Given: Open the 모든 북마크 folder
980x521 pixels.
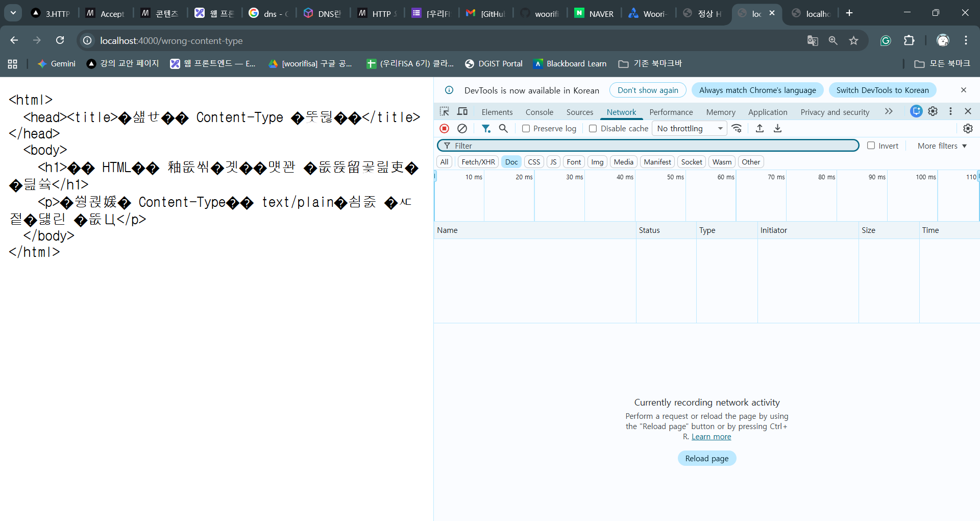Looking at the screenshot, I should coord(942,64).
